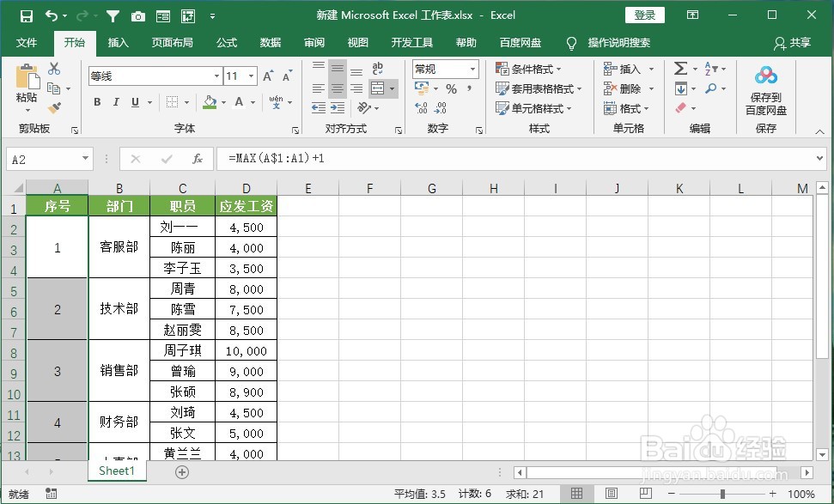Toggle bold formatting with B

(97, 101)
